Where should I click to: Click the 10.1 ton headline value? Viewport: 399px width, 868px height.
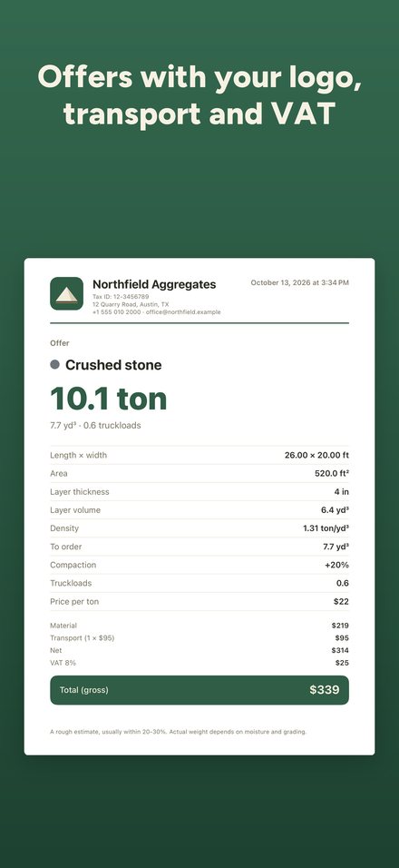tap(108, 399)
